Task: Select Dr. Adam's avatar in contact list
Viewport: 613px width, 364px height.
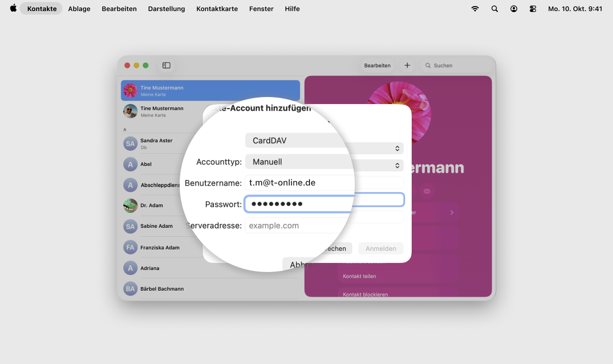Action: coord(130,206)
